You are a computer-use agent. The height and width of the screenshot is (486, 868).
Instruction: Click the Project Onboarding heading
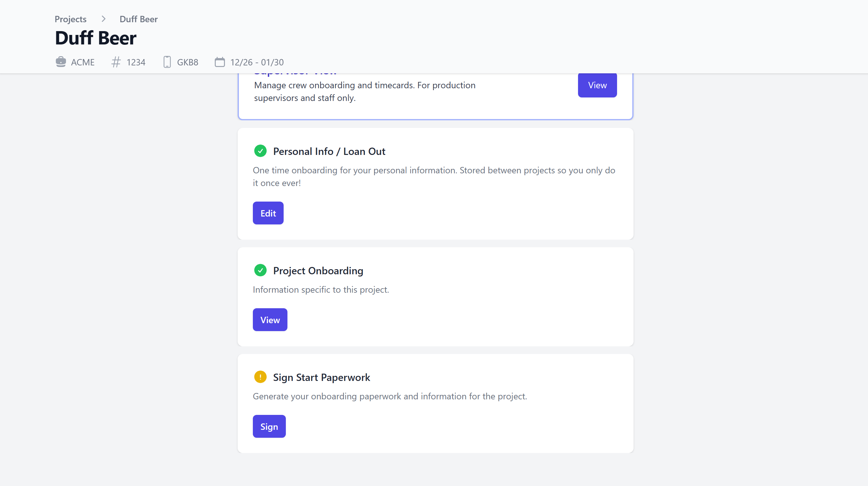tap(318, 270)
